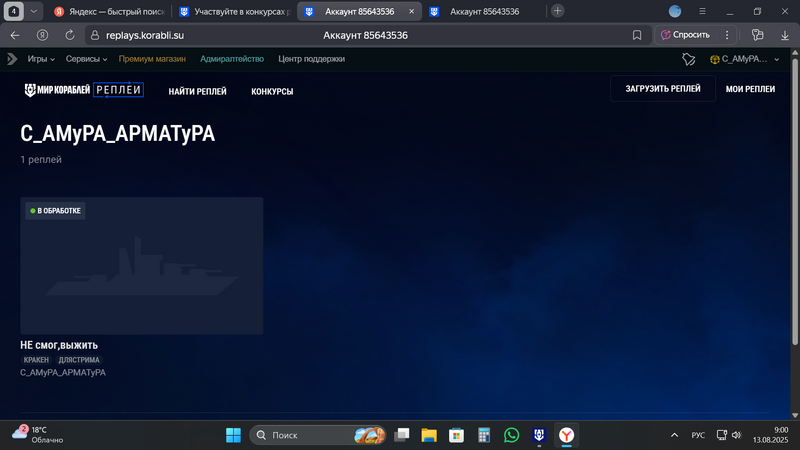Open the Мир Кораблей taskbar app
The image size is (800, 450).
539,435
